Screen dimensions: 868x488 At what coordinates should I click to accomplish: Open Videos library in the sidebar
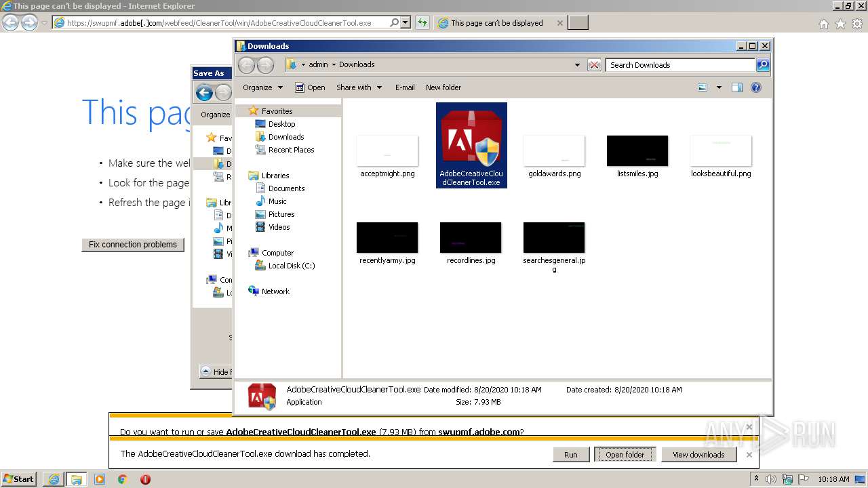click(279, 227)
